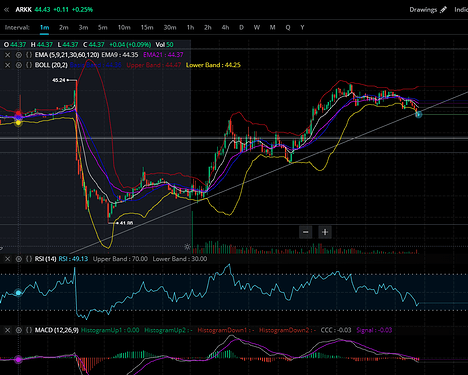Viewport: 468px width, 375px height.
Task: Select the 1h interval tab
Action: pos(190,27)
